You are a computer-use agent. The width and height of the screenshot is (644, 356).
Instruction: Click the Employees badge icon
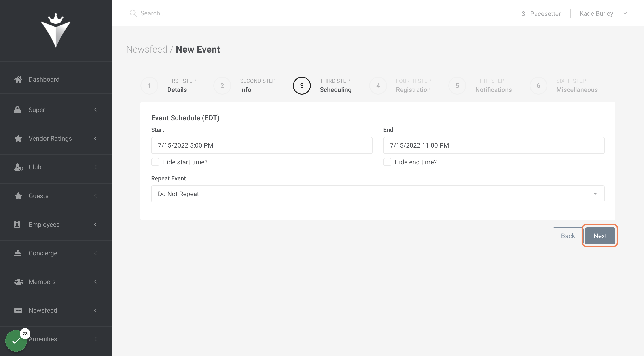[17, 224]
